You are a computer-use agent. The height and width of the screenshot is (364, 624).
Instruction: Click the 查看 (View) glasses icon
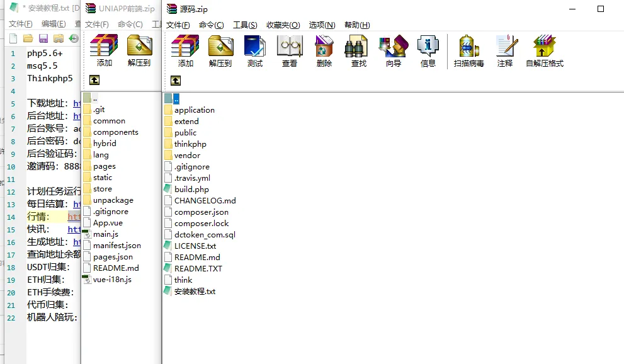290,50
